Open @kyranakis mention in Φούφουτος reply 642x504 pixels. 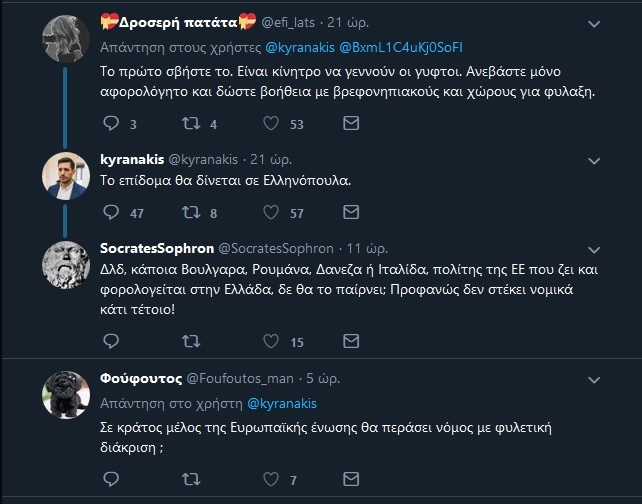click(x=281, y=403)
